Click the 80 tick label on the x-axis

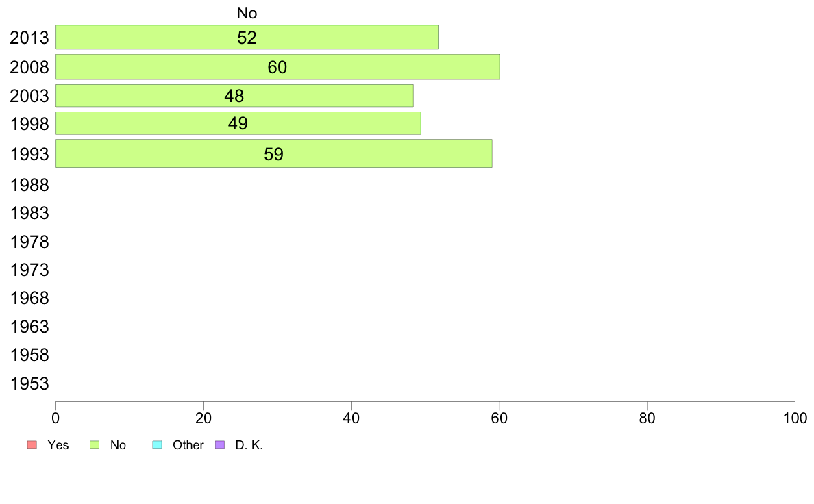tap(647, 417)
